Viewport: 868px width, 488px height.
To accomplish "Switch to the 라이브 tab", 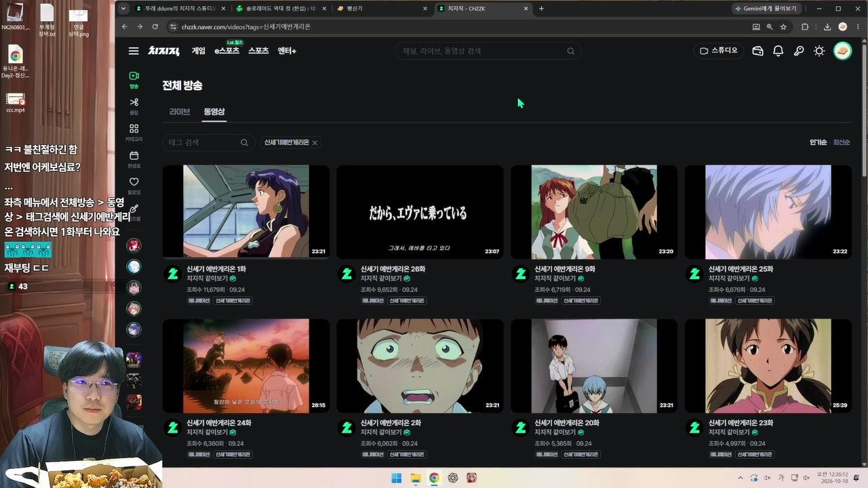I will pyautogui.click(x=180, y=112).
